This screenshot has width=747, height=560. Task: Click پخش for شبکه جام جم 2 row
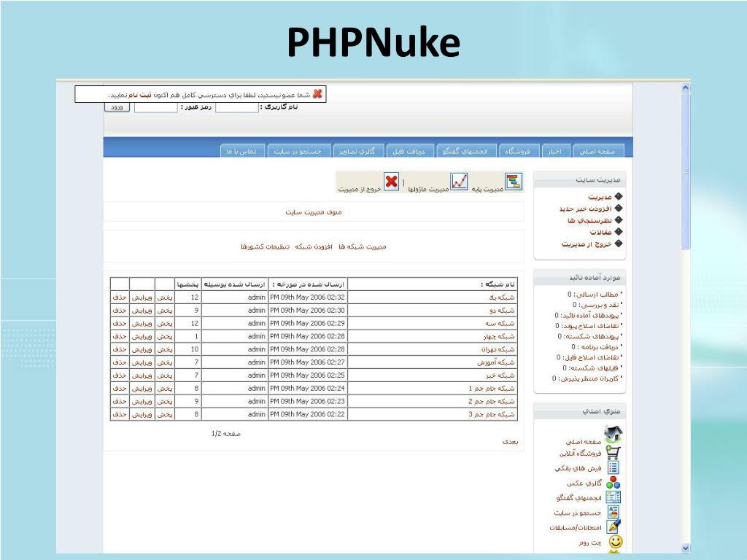[x=165, y=402]
